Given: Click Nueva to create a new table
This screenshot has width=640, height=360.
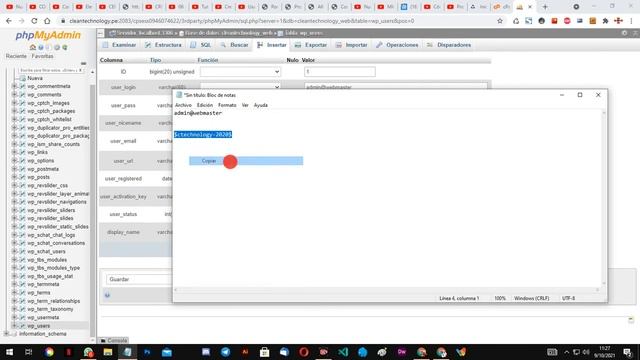Looking at the screenshot, I should pyautogui.click(x=35, y=78).
